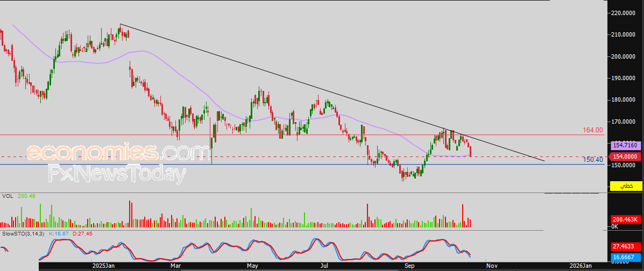
Task: Click the Mar date axis label
Action: [175, 266]
